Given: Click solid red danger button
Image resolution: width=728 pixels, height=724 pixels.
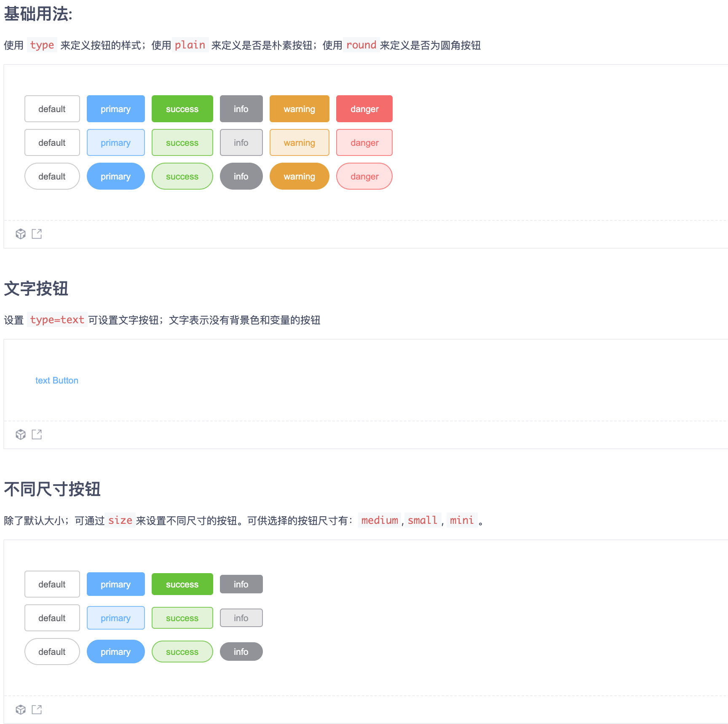Looking at the screenshot, I should coord(364,109).
